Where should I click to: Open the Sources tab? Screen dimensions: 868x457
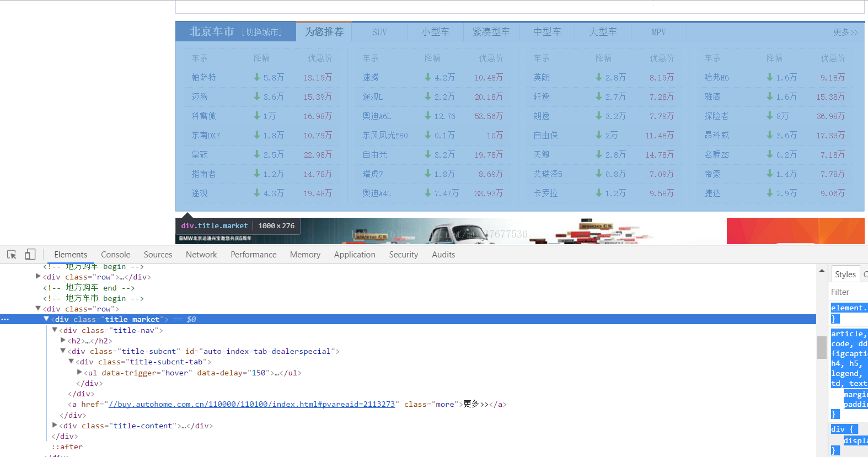point(158,254)
